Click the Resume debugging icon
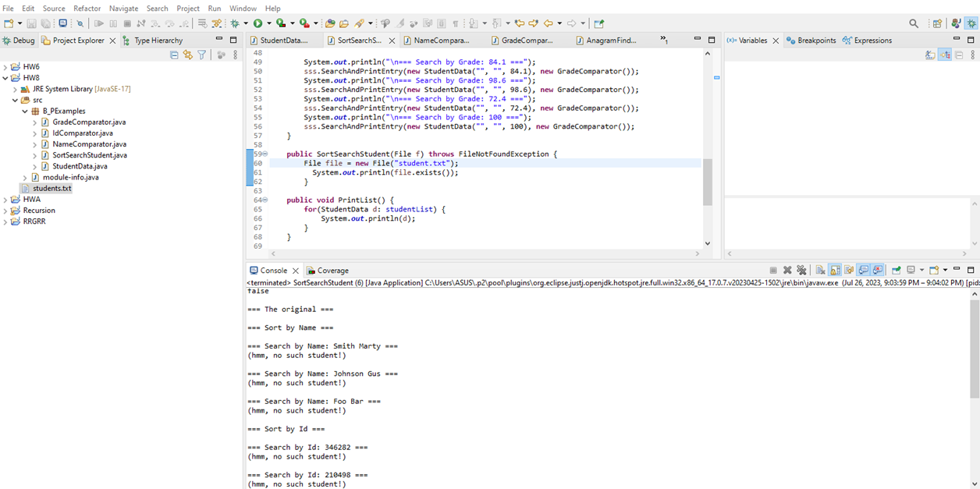 99,23
